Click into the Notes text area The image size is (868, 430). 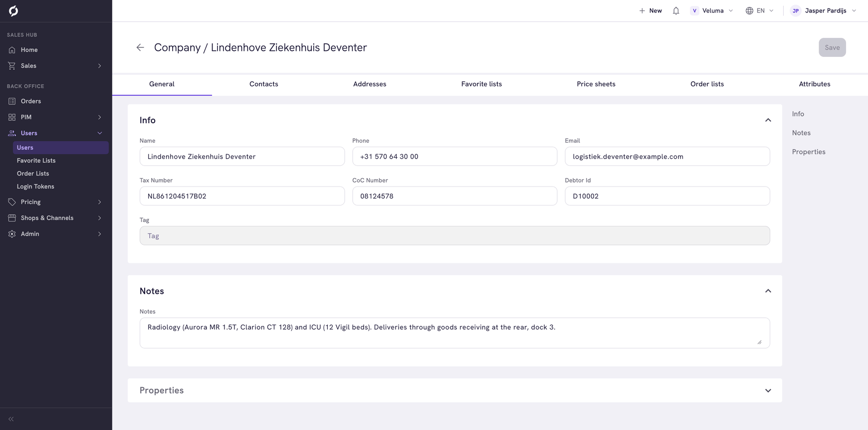coord(454,333)
